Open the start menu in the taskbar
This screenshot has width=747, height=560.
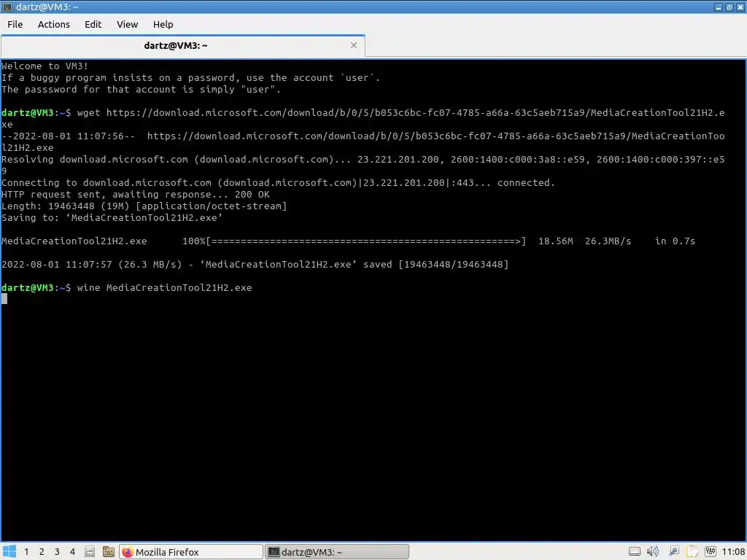[9, 551]
